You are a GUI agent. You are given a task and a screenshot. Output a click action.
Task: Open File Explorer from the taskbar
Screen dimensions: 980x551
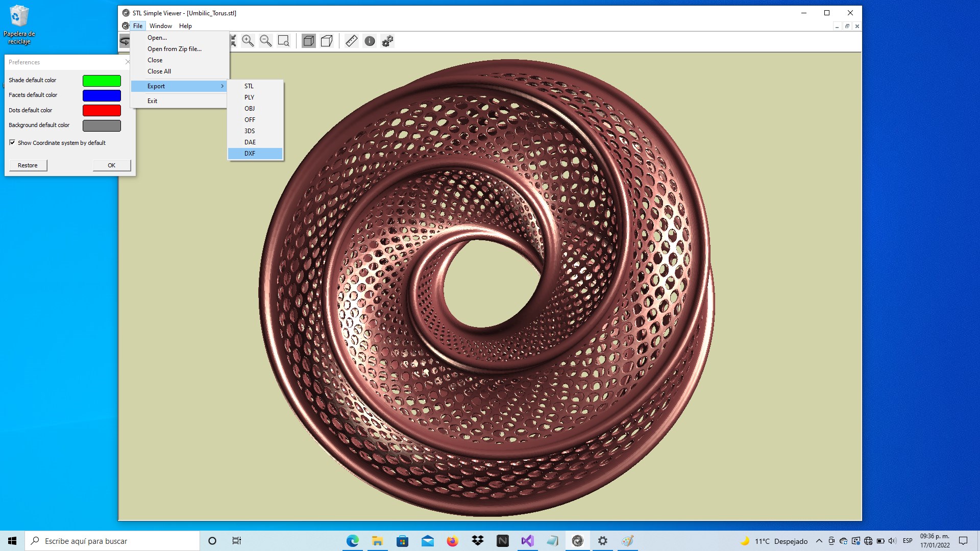tap(378, 541)
